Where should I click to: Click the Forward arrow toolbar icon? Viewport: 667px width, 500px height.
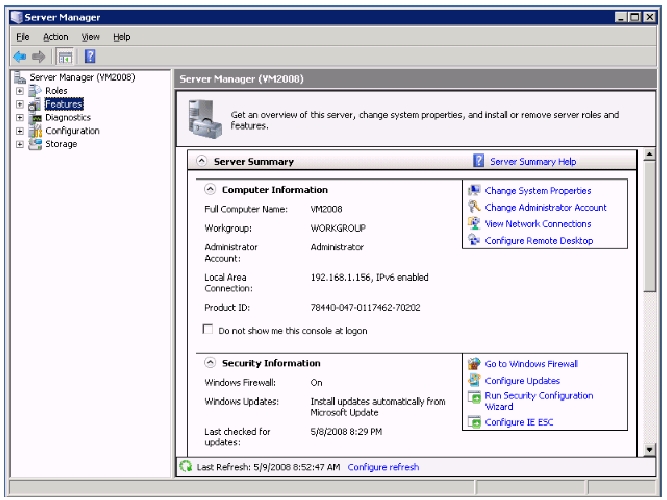[38, 56]
